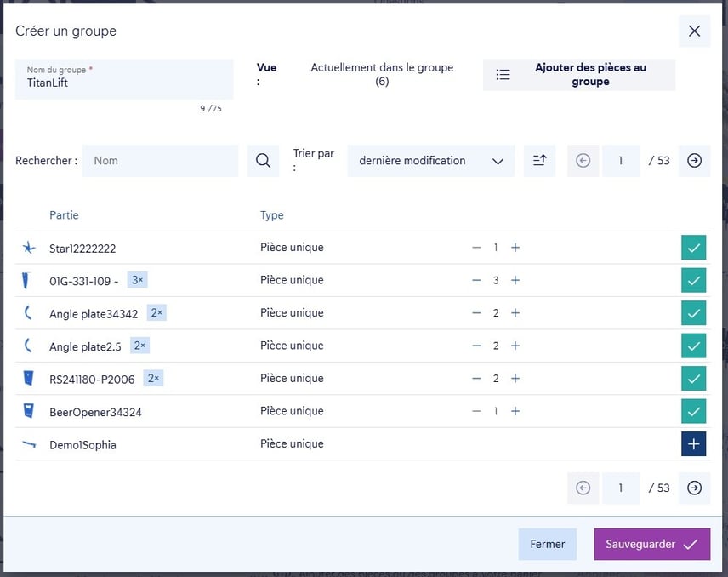Toggle the sort order direction icon

[x=539, y=161]
